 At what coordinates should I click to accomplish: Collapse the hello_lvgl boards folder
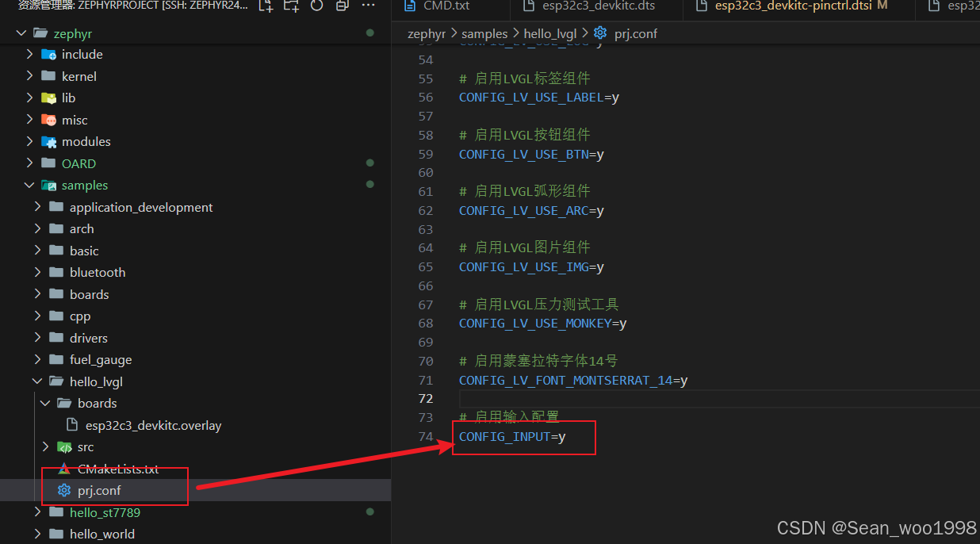[45, 403]
